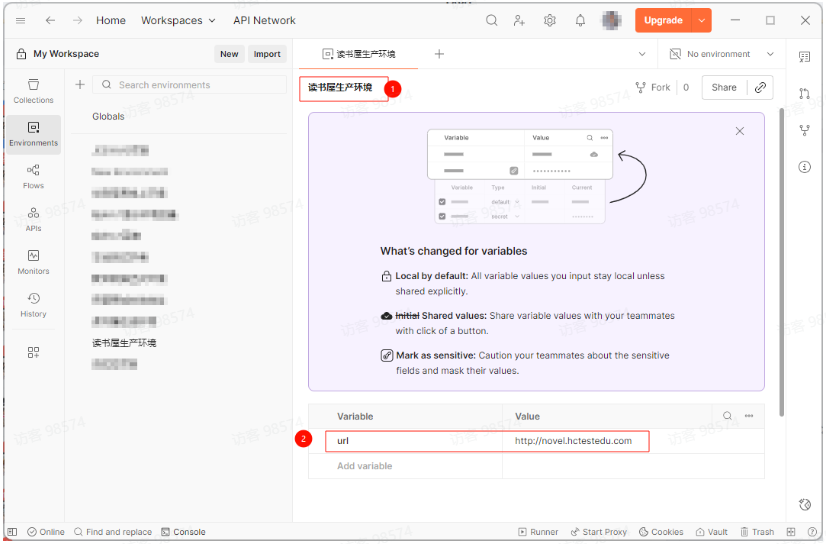Screen dimensions: 826x544
Task: Click the fork count 0
Action: (x=686, y=87)
